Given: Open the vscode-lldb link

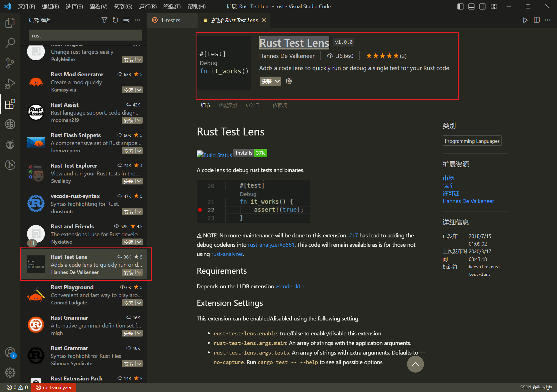Looking at the screenshot, I should coord(289,286).
